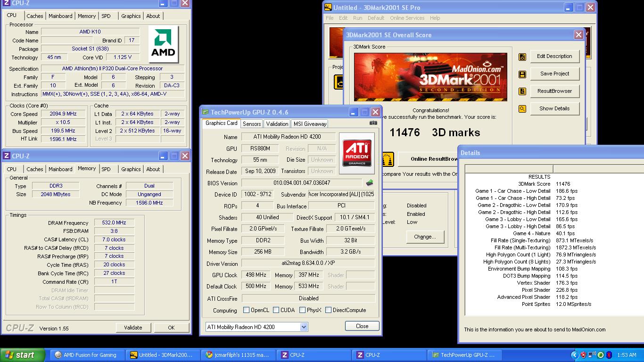Click the BIOS Version field in GPU-Z
The image size is (644, 362).
(x=302, y=183)
